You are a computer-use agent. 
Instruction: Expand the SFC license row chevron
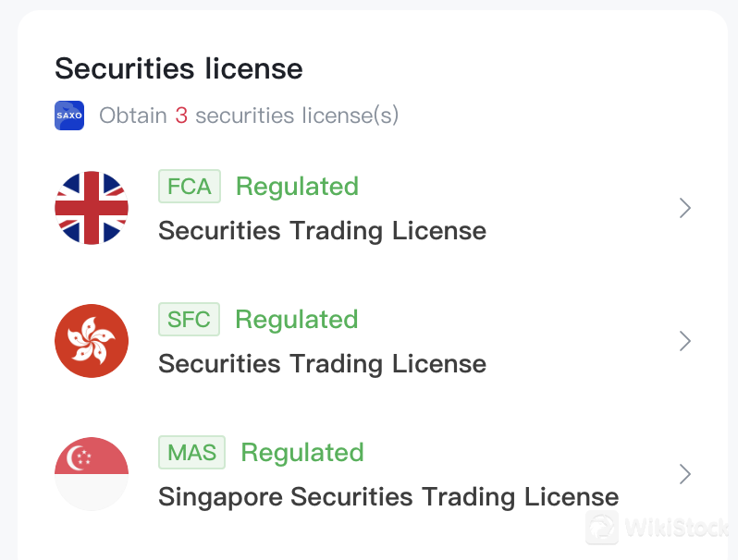click(684, 341)
